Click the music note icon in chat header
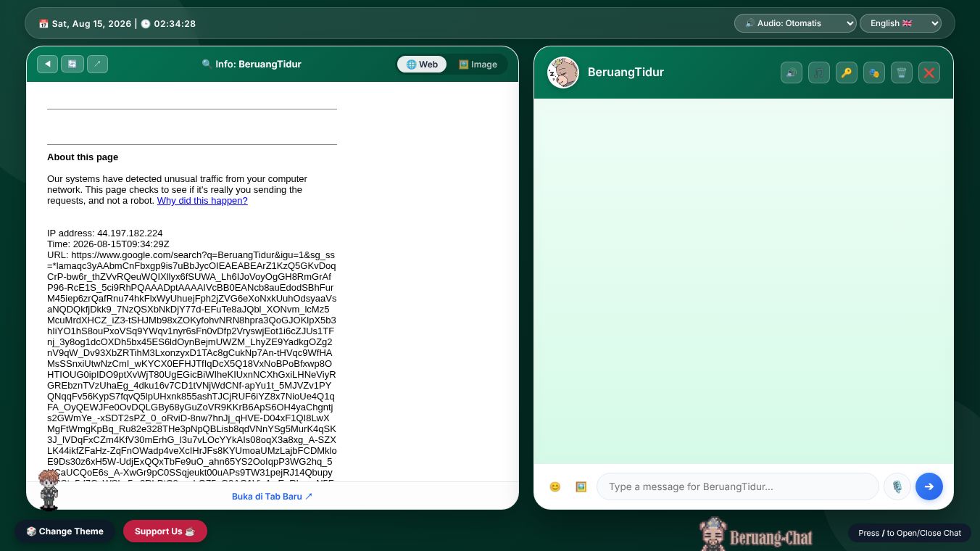 [x=819, y=72]
